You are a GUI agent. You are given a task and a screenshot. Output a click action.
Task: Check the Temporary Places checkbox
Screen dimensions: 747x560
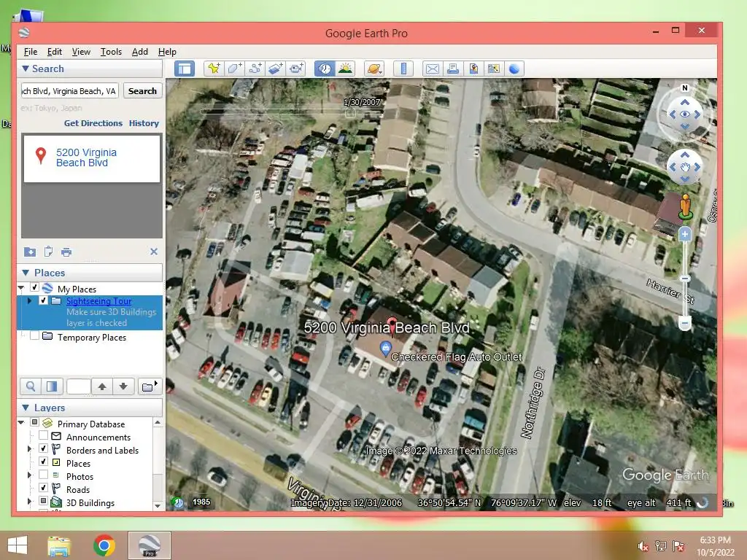[34, 335]
